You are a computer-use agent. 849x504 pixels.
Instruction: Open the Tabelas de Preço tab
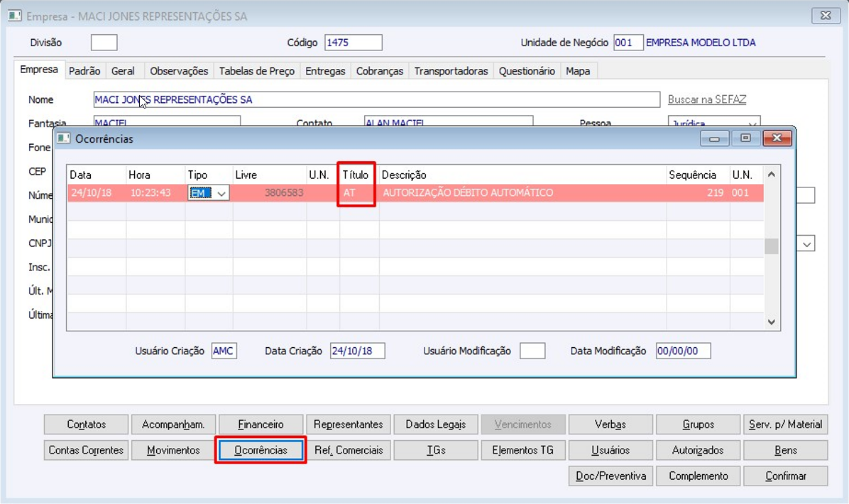click(x=257, y=71)
